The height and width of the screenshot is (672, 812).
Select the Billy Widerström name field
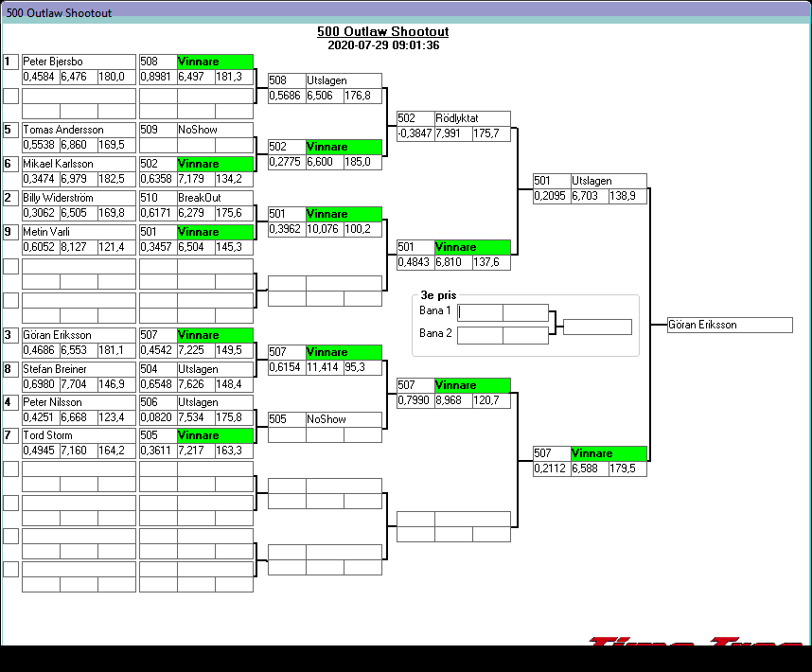pyautogui.click(x=79, y=198)
